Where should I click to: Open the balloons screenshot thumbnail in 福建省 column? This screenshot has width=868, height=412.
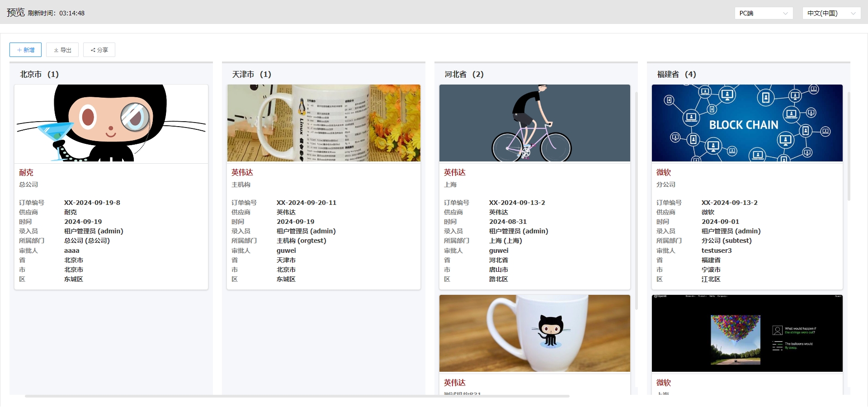pos(747,333)
